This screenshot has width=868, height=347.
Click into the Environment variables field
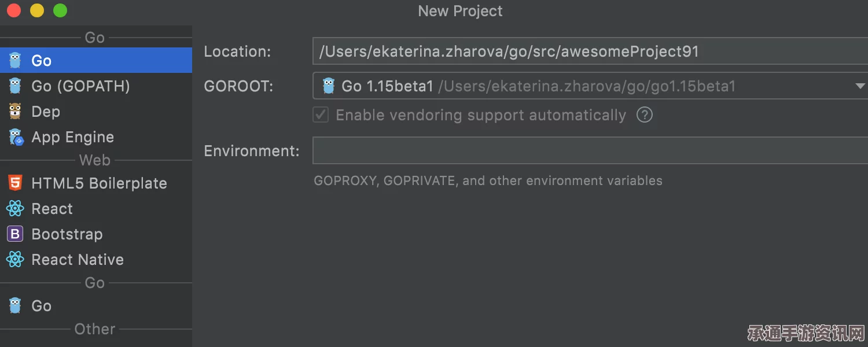click(x=590, y=150)
